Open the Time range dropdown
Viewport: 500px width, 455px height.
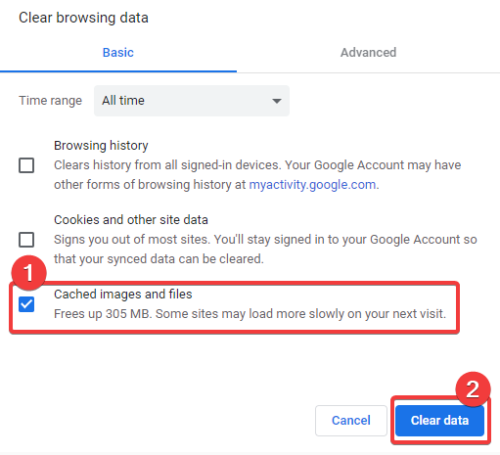pyautogui.click(x=192, y=101)
